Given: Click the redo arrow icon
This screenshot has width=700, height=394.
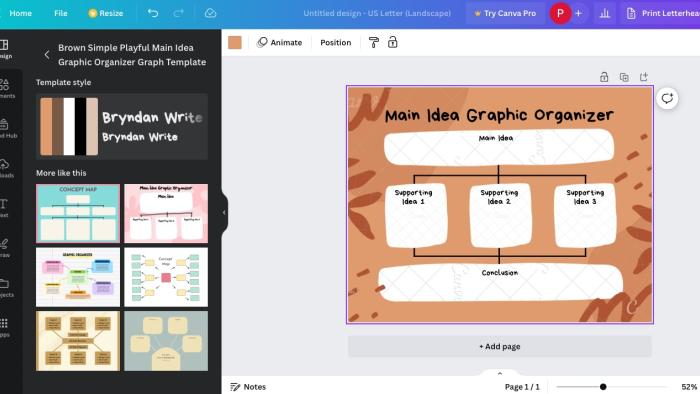Looking at the screenshot, I should [x=179, y=13].
